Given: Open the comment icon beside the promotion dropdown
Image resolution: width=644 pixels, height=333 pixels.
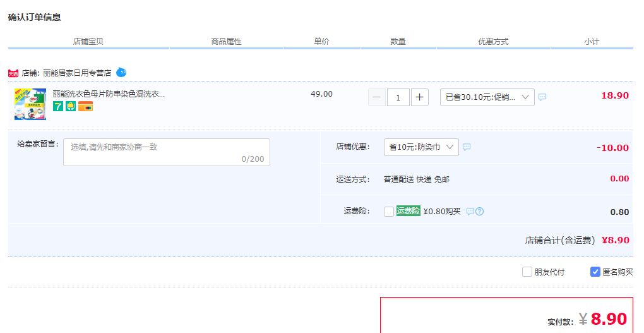Looking at the screenshot, I should tap(542, 97).
